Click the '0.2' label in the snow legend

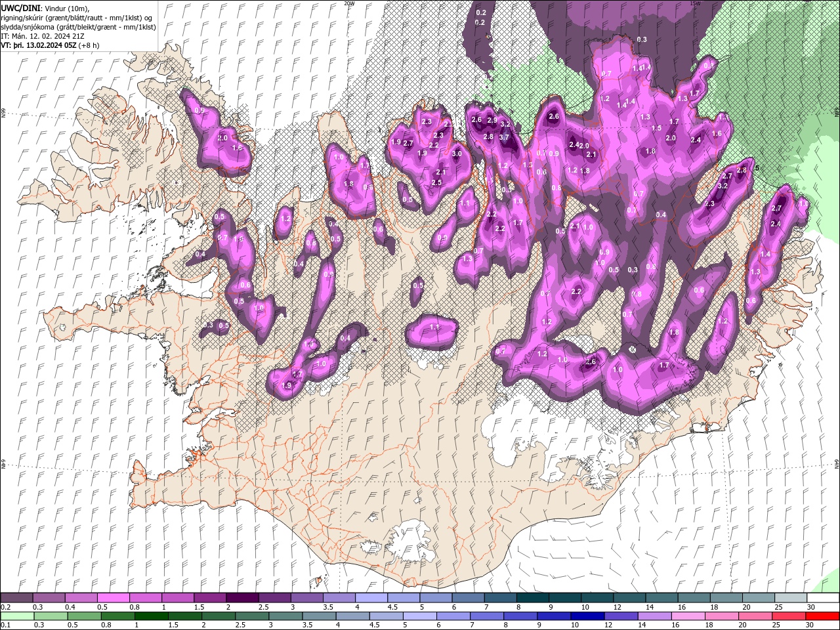(x=6, y=607)
